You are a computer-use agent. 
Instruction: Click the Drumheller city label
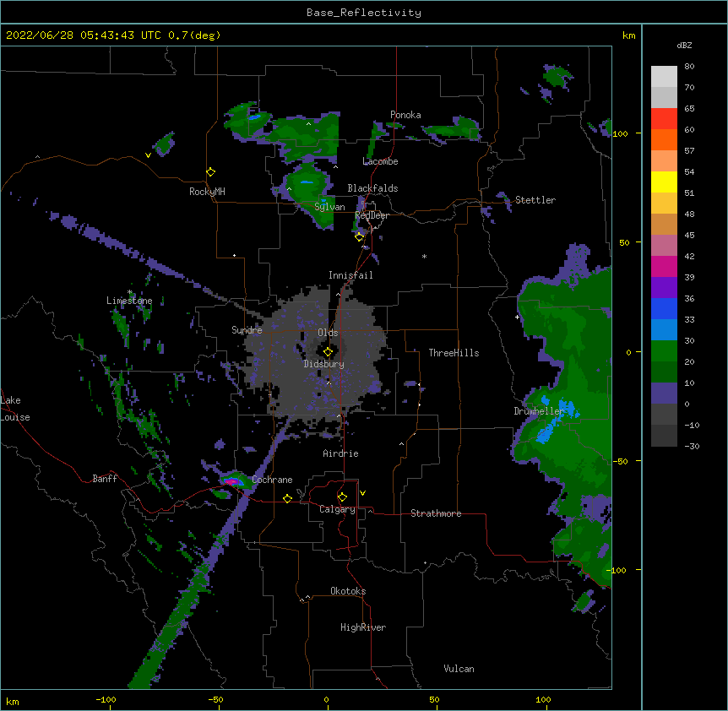(539, 411)
